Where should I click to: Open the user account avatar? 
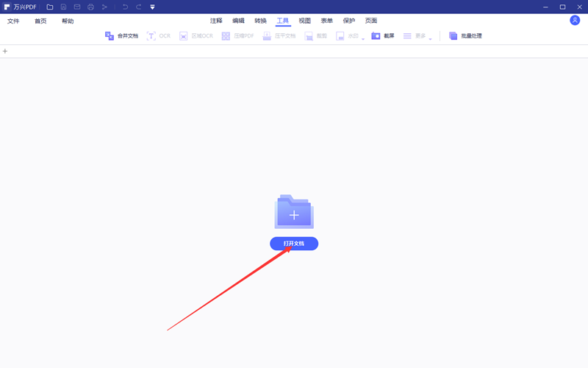coord(575,21)
